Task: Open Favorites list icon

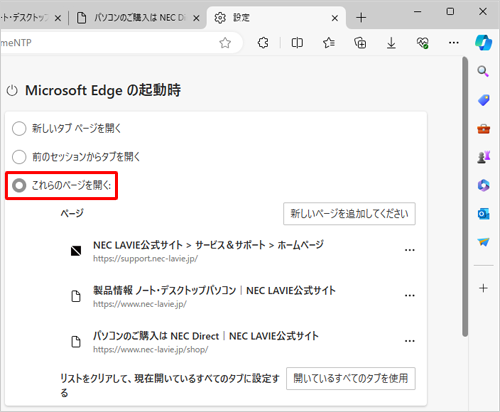Action: click(329, 43)
